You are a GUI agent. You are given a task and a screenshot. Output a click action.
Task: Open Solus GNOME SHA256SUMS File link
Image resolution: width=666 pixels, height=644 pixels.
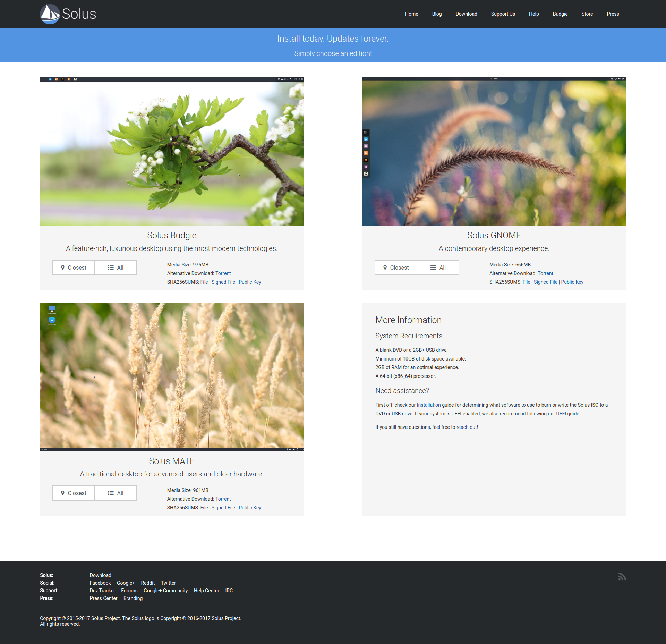[x=526, y=282]
